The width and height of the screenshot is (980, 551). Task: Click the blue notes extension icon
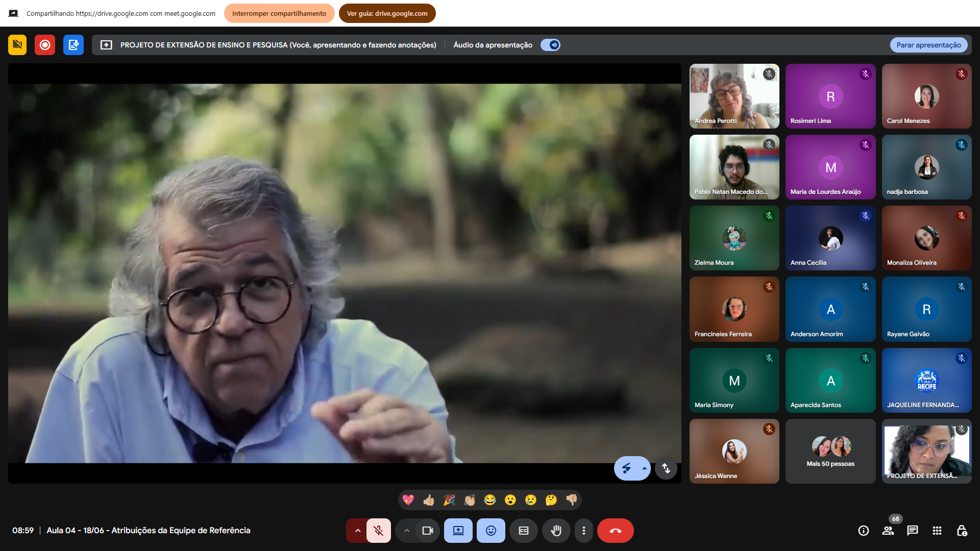tap(73, 45)
